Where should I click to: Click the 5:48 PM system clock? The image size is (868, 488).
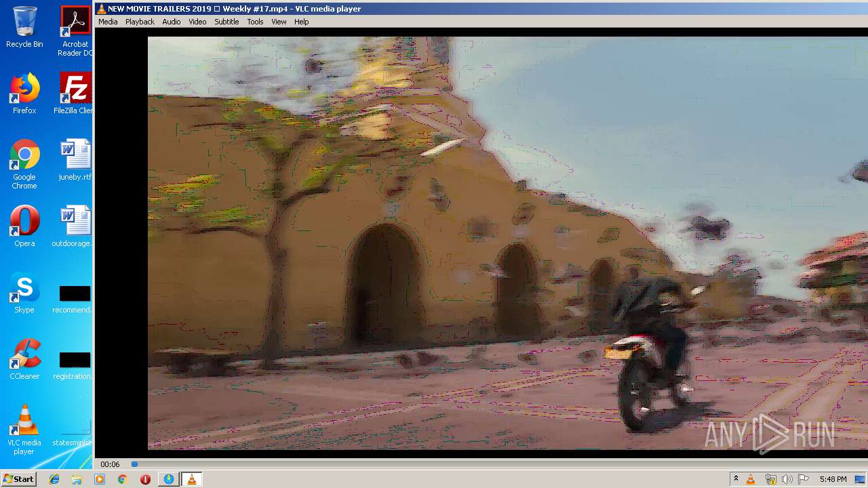[833, 479]
